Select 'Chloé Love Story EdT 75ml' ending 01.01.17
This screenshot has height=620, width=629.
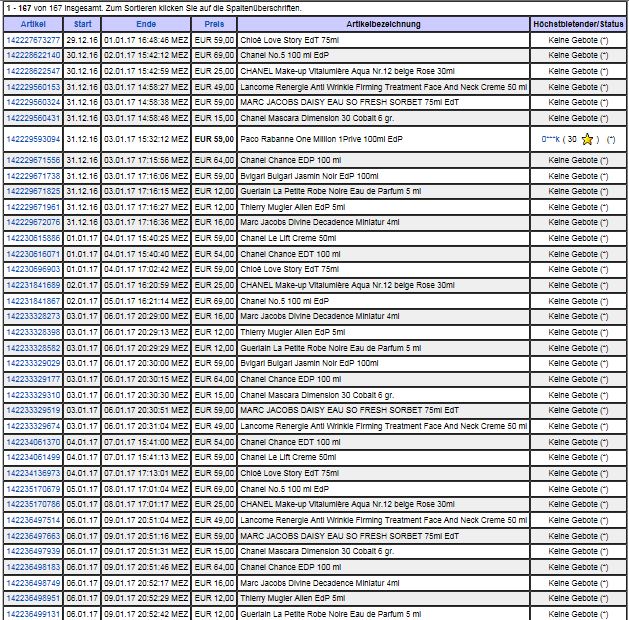click(290, 40)
